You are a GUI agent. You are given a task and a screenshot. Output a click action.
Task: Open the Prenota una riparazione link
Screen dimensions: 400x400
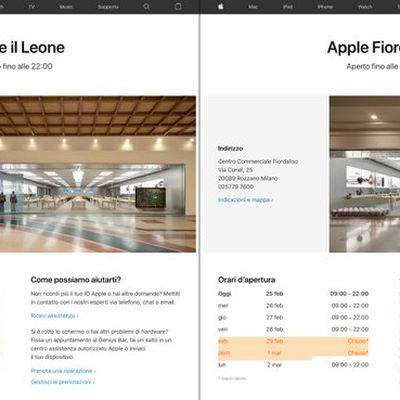pyautogui.click(x=63, y=371)
